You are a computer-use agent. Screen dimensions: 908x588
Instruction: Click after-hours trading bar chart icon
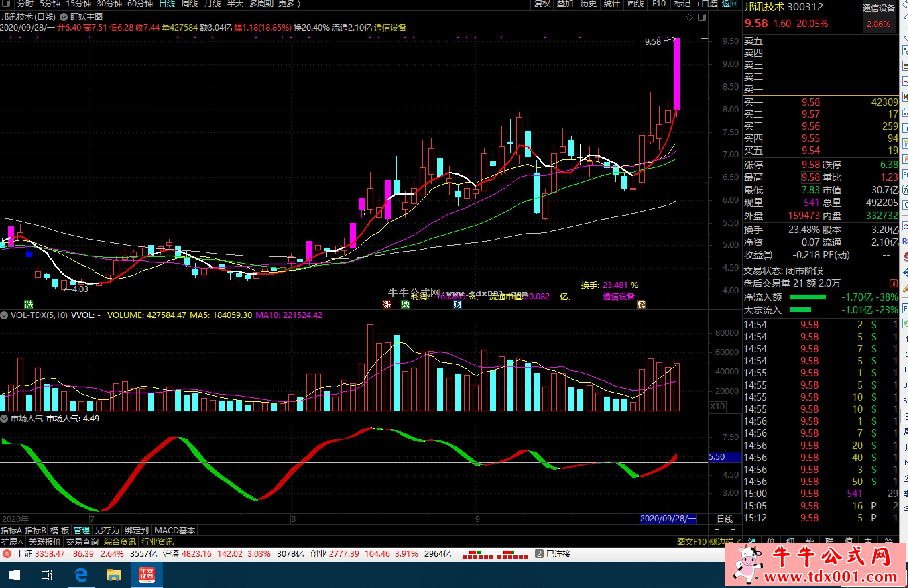[893, 283]
